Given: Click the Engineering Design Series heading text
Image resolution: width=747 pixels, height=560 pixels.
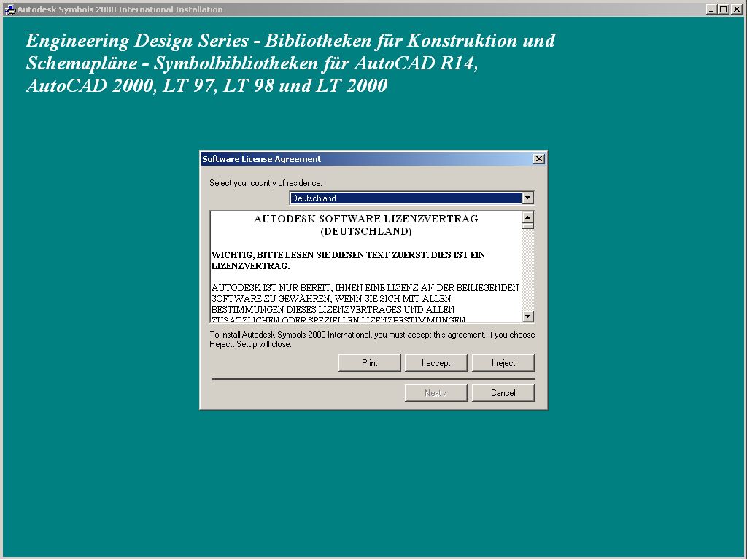Looking at the screenshot, I should [290, 63].
